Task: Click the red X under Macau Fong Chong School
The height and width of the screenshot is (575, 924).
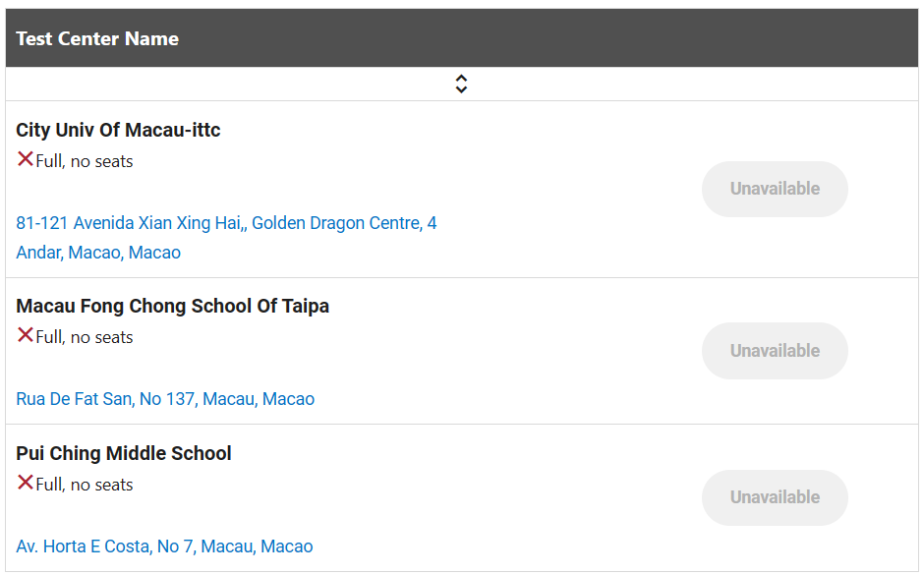Action: coord(26,335)
